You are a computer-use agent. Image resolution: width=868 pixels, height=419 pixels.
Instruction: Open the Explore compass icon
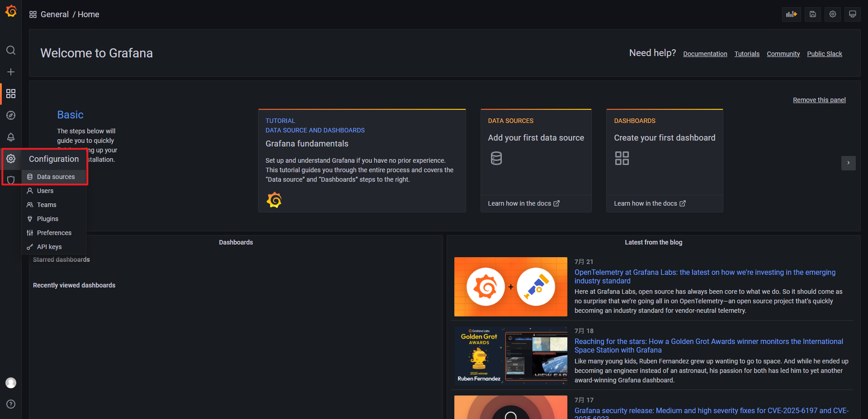coord(11,115)
